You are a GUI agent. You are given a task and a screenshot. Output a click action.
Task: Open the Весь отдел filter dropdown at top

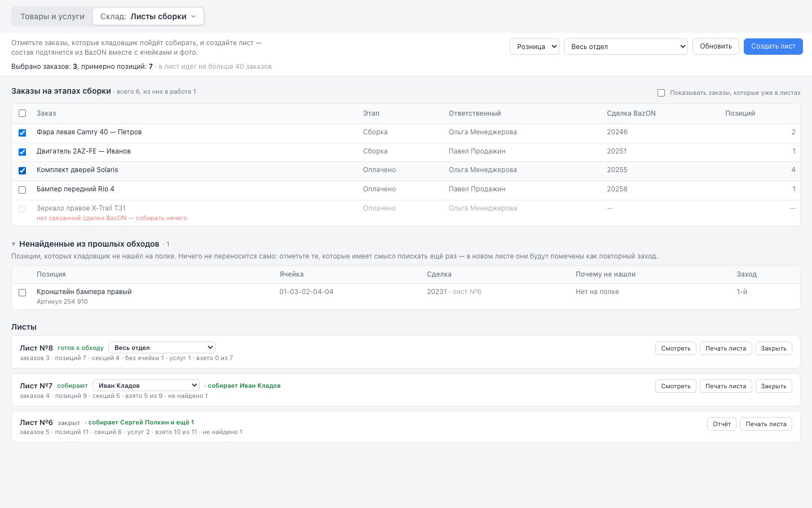(x=626, y=46)
